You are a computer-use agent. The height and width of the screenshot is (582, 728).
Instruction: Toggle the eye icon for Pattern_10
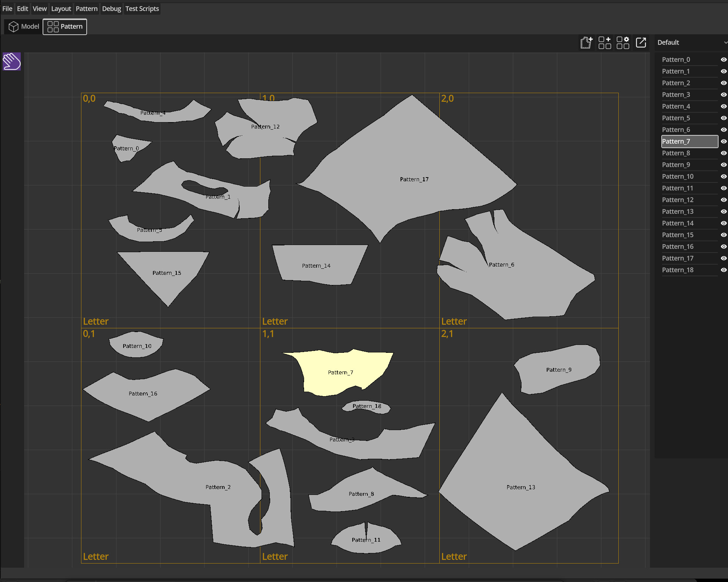[x=723, y=176]
